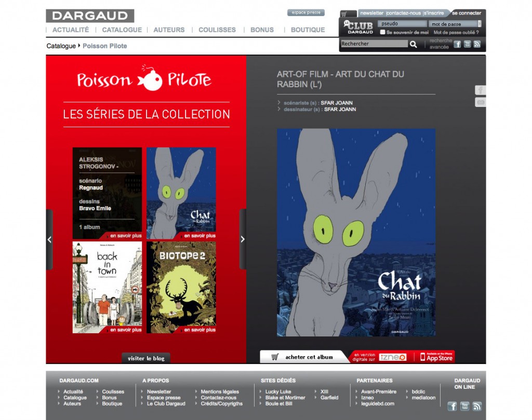
Task: Click scénariste SFAR JOANN link
Action: coord(337,103)
